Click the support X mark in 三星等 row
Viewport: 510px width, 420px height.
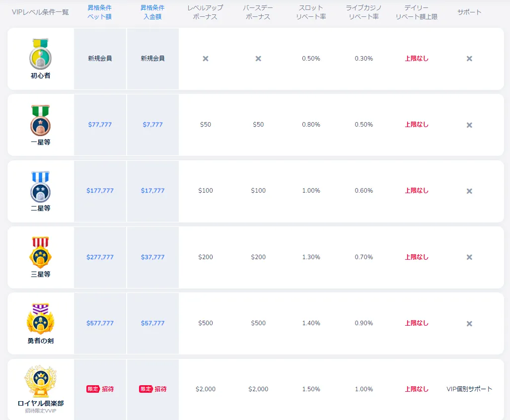point(469,257)
